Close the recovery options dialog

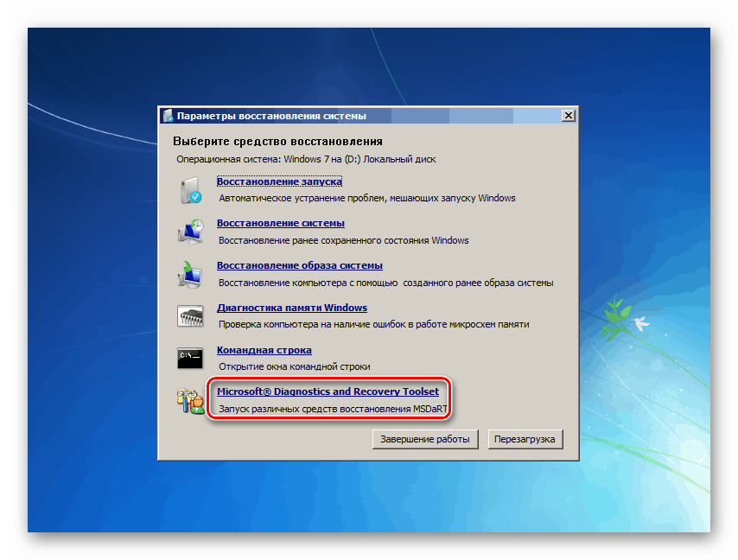[569, 116]
